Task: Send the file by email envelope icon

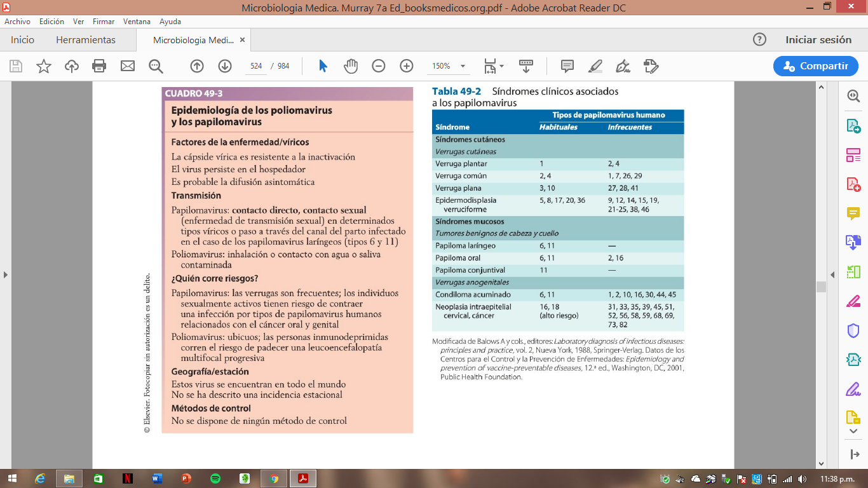Action: (128, 66)
